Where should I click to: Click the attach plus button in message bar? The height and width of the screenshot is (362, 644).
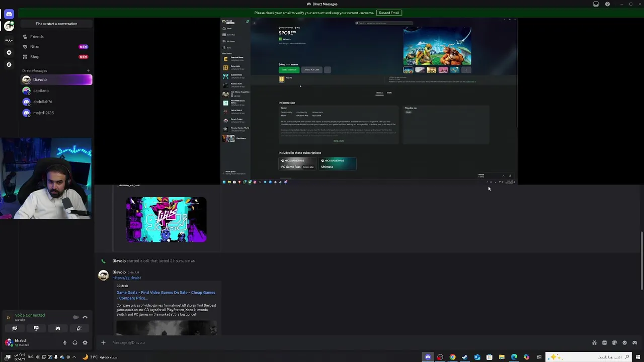[103, 343]
